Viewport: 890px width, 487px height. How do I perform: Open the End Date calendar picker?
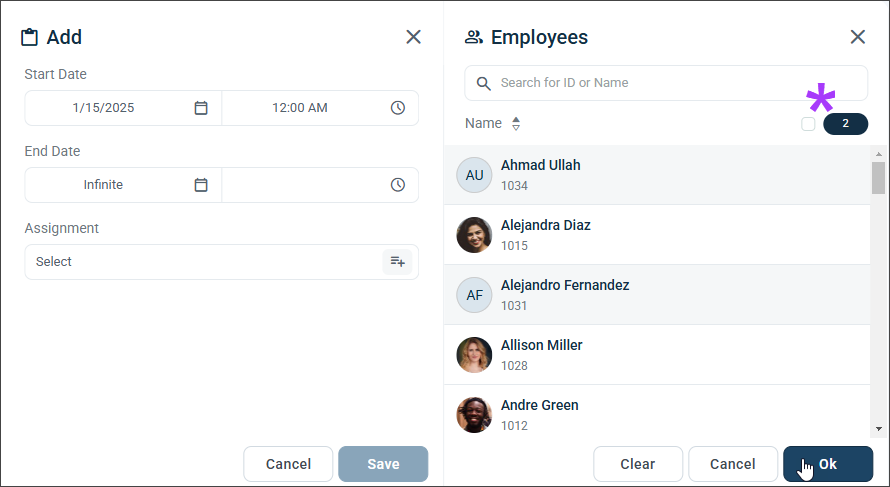201,185
